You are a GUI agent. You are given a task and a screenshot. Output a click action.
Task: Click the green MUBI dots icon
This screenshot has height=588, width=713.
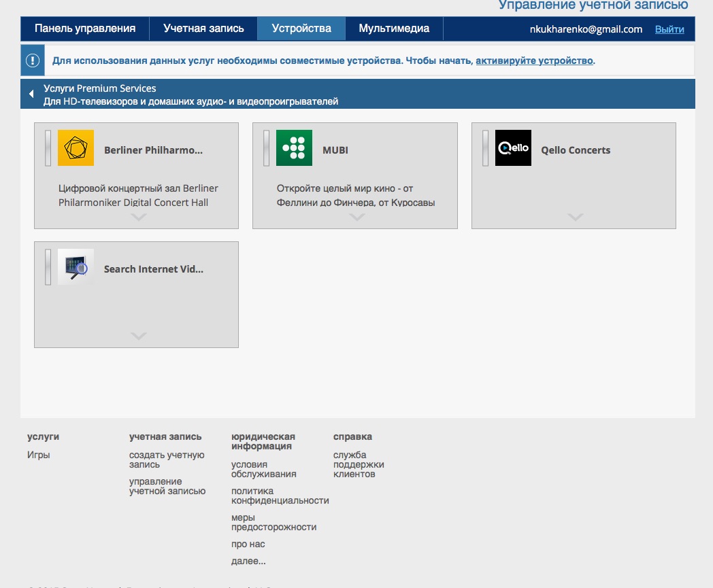pos(294,148)
